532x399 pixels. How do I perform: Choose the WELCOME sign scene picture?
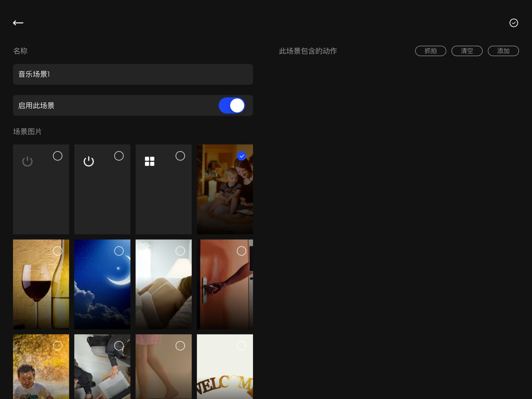225,367
